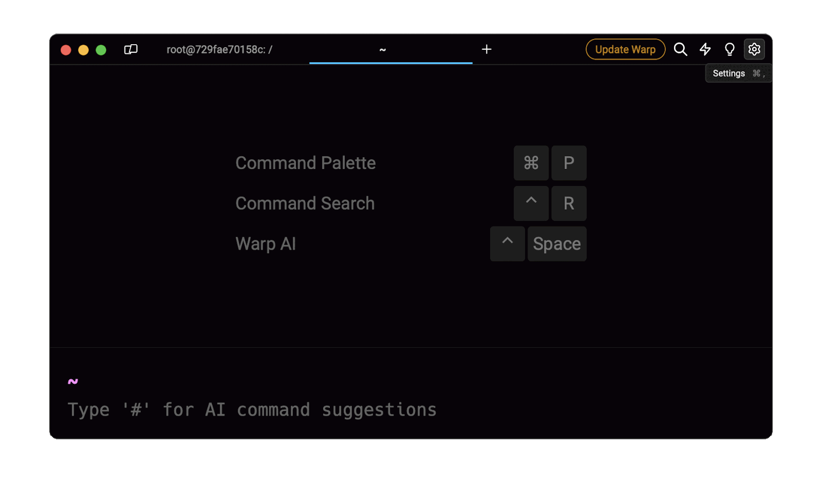Screen dimensions: 822x504
Task: Open the search magnifier icon
Action: [680, 49]
